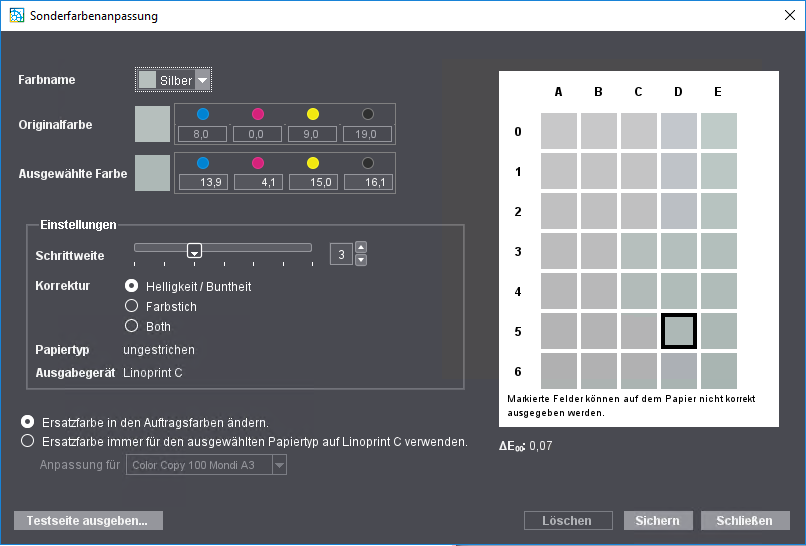Select color patch E5 in the grid

(x=719, y=331)
